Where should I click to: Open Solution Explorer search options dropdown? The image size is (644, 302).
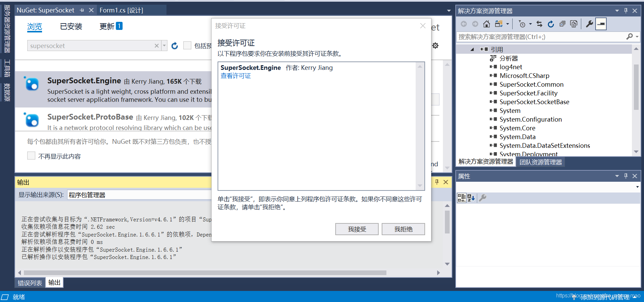click(637, 37)
